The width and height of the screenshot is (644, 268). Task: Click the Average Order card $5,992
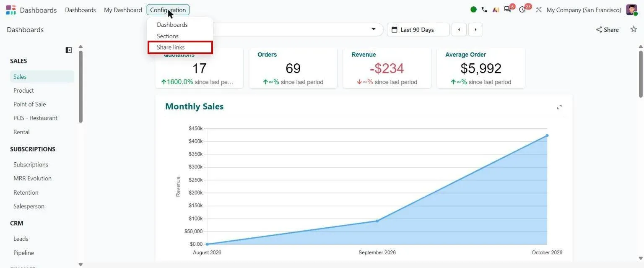pos(481,68)
